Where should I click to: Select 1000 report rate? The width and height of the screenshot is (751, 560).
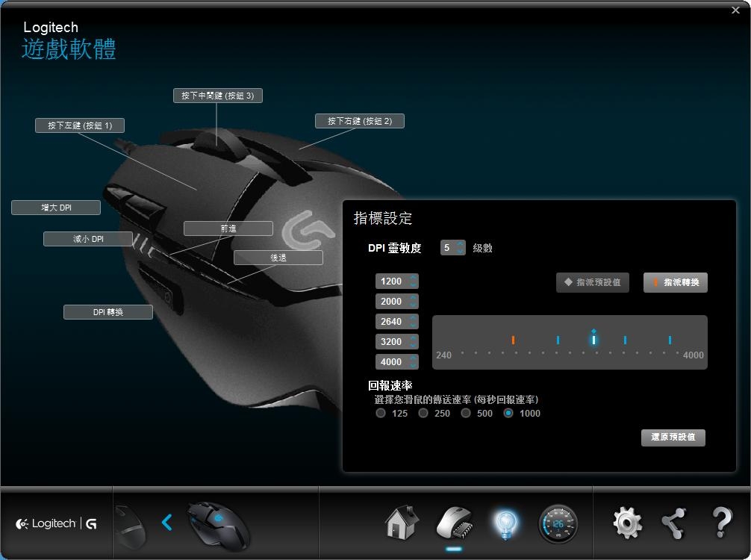click(x=508, y=413)
